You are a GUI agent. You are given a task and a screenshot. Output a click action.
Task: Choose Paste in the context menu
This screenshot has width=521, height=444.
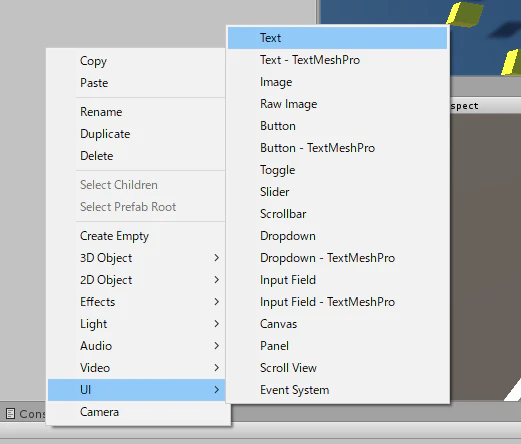pos(137,83)
